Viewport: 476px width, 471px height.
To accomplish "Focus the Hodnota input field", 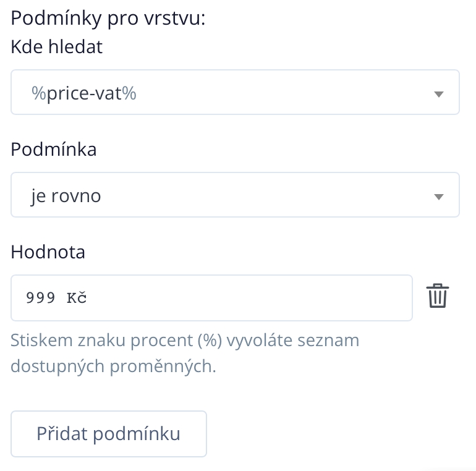I will [211, 298].
